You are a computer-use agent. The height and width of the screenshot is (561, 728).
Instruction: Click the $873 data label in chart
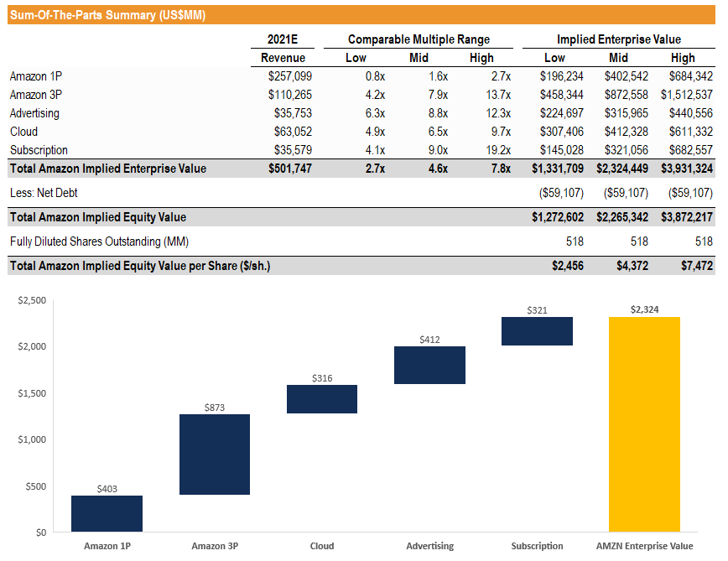click(215, 408)
